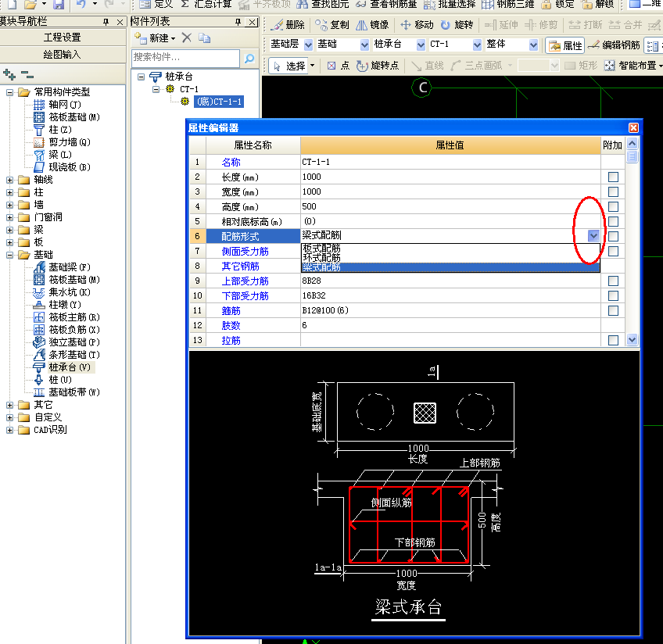Open the 整体 dropdown
663x644 pixels.
534,45
